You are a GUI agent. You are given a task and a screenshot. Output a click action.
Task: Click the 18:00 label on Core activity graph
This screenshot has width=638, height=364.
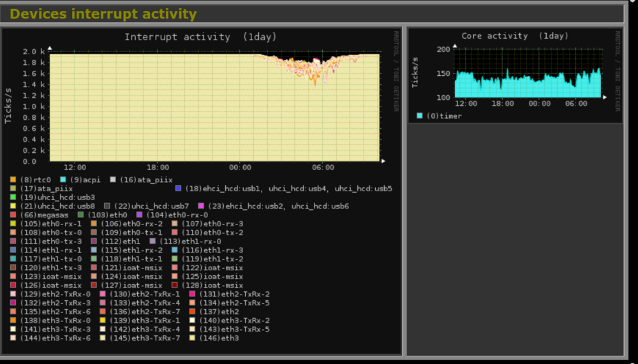[503, 103]
